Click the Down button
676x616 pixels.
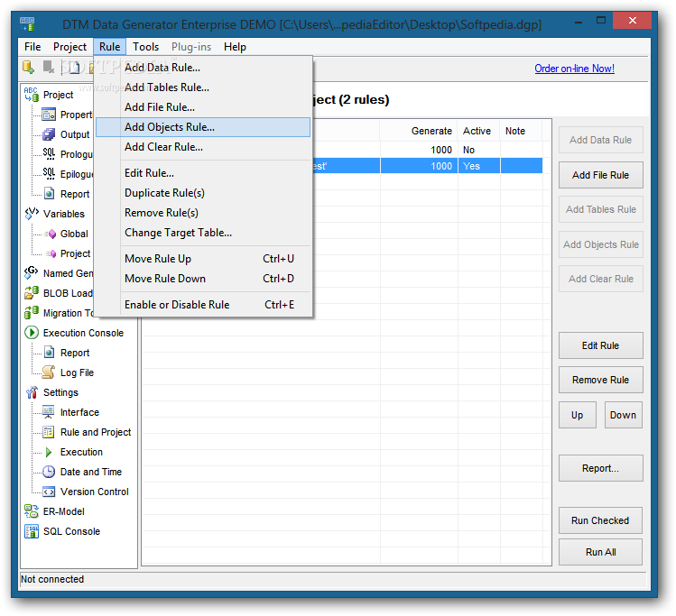pyautogui.click(x=623, y=415)
